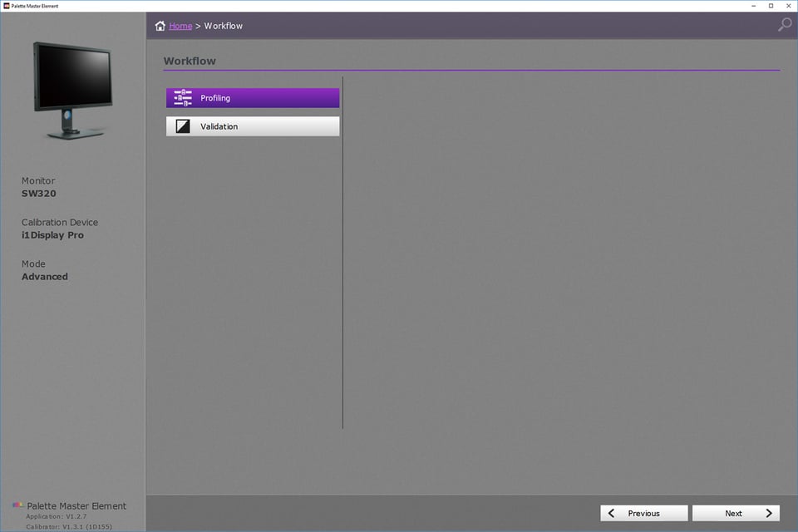This screenshot has width=798, height=532.
Task: Click the SW320 monitor image
Action: pos(73,91)
